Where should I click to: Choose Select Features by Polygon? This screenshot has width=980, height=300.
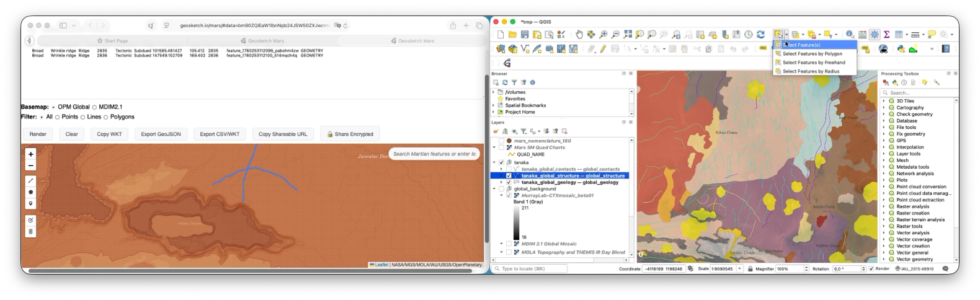click(815, 53)
